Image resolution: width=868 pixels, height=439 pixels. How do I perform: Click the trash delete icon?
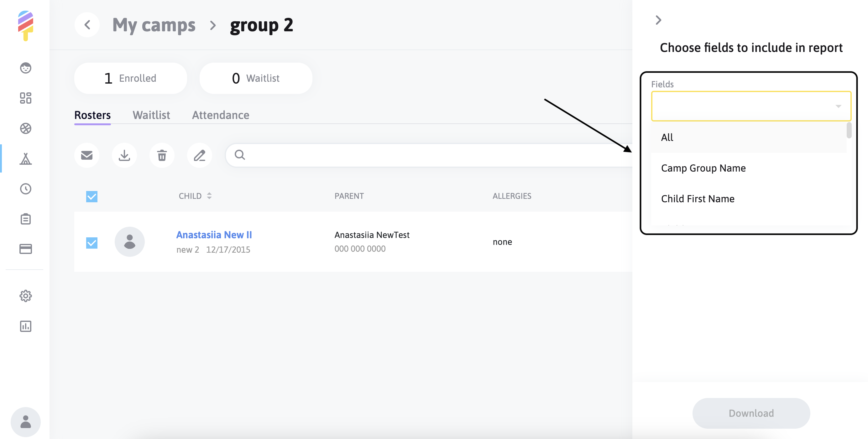pyautogui.click(x=162, y=155)
